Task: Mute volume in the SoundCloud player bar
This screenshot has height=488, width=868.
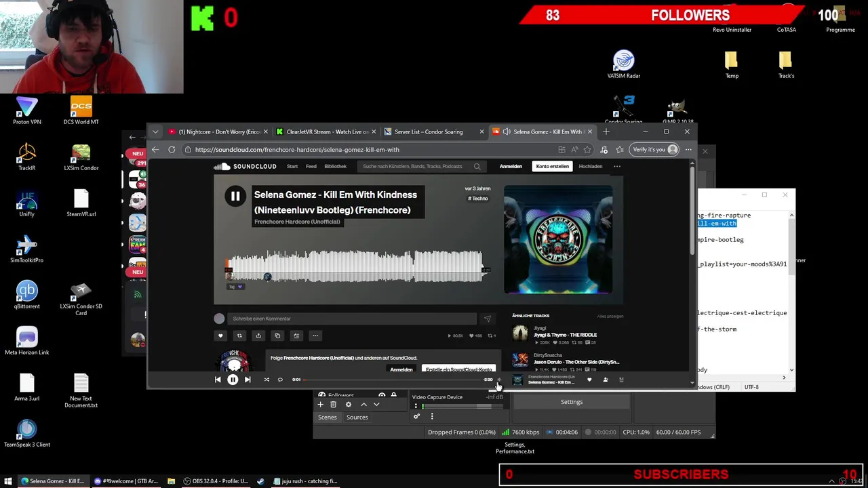Action: point(500,380)
